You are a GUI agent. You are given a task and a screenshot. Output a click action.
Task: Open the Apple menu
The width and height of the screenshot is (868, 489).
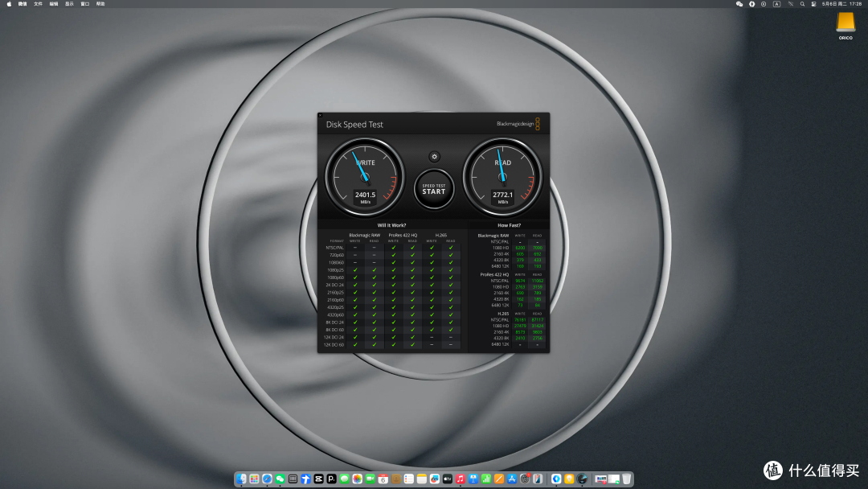click(9, 4)
